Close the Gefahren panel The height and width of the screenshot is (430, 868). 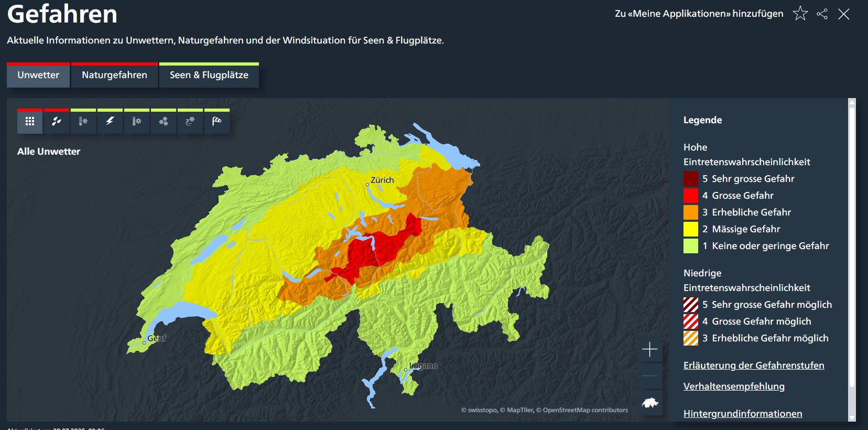pyautogui.click(x=844, y=14)
